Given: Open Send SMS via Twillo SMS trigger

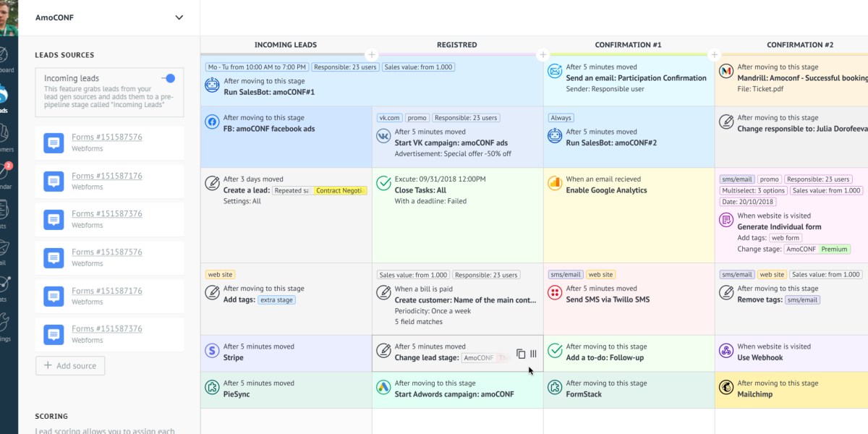Looking at the screenshot, I should tap(629, 299).
